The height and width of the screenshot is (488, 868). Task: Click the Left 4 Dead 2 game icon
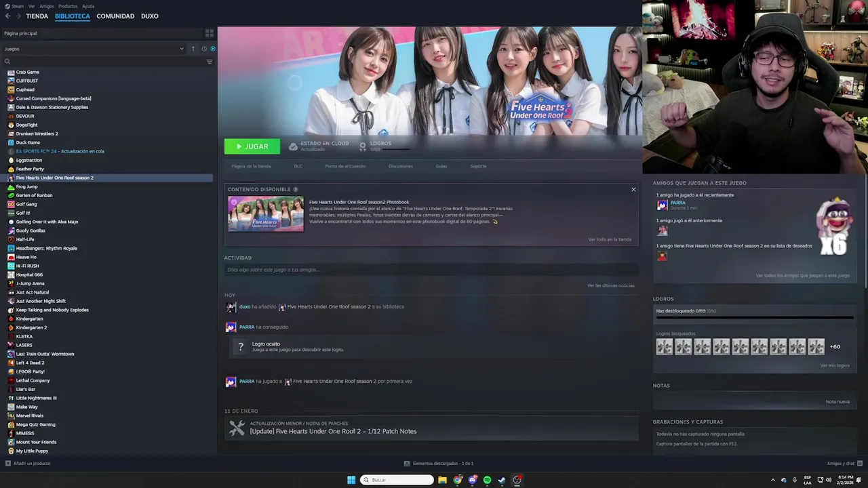[x=11, y=363]
